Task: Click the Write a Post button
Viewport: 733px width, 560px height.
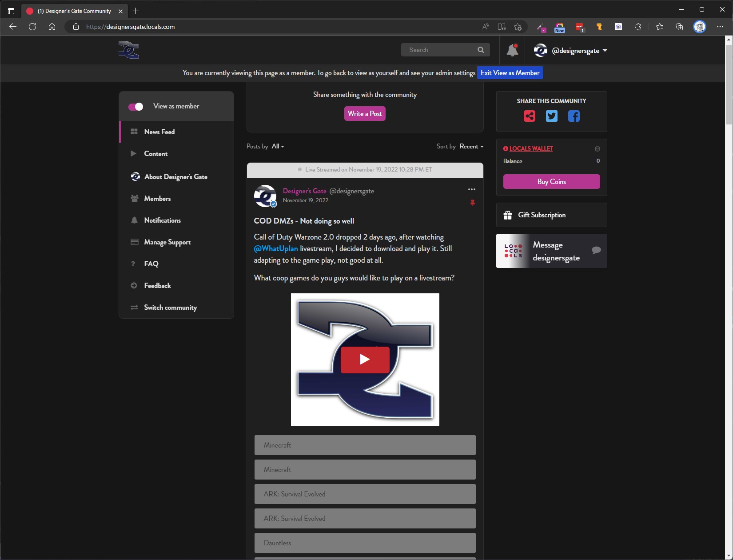Action: point(365,114)
